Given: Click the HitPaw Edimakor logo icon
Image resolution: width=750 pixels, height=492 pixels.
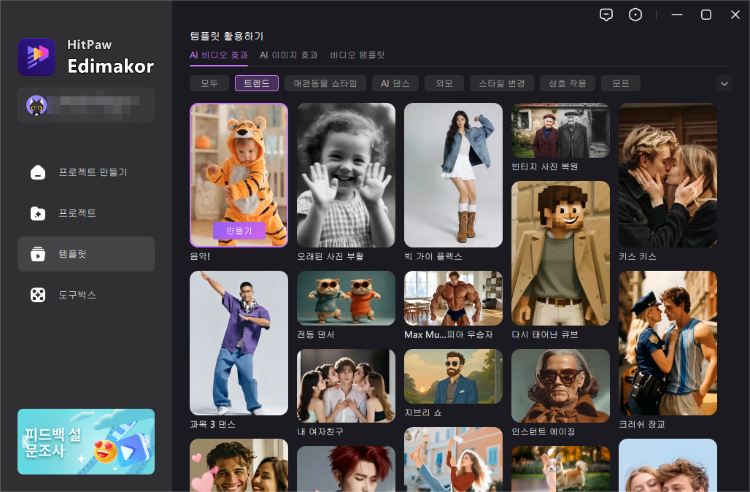Looking at the screenshot, I should tap(36, 57).
